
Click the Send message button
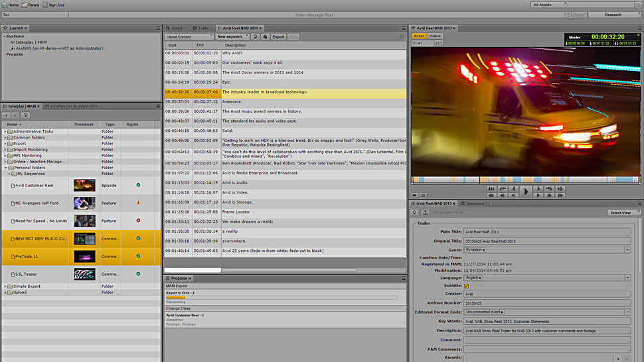(x=579, y=15)
